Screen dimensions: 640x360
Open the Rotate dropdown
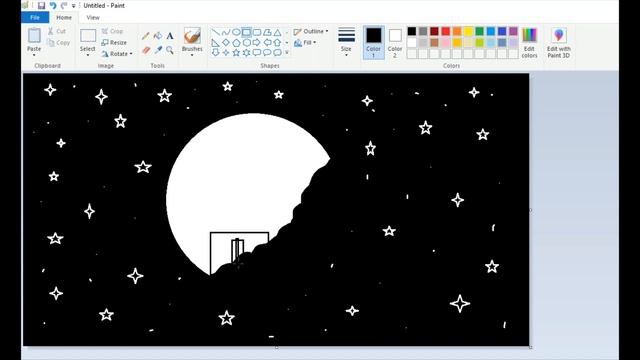coord(117,54)
